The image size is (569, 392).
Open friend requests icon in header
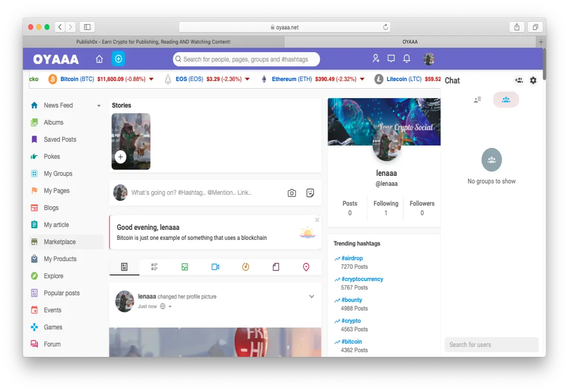(x=376, y=59)
